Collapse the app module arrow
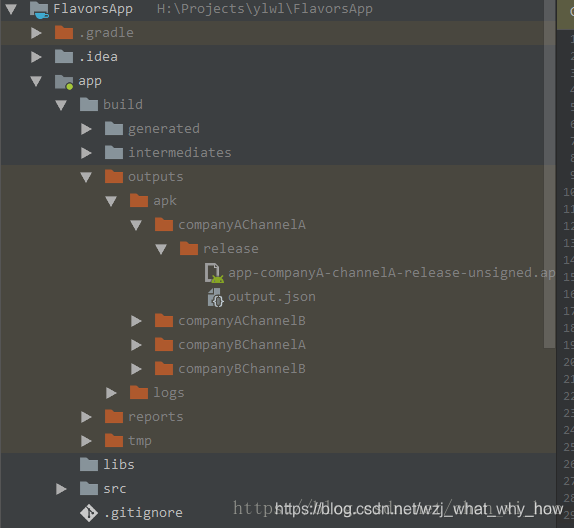 pyautogui.click(x=36, y=81)
